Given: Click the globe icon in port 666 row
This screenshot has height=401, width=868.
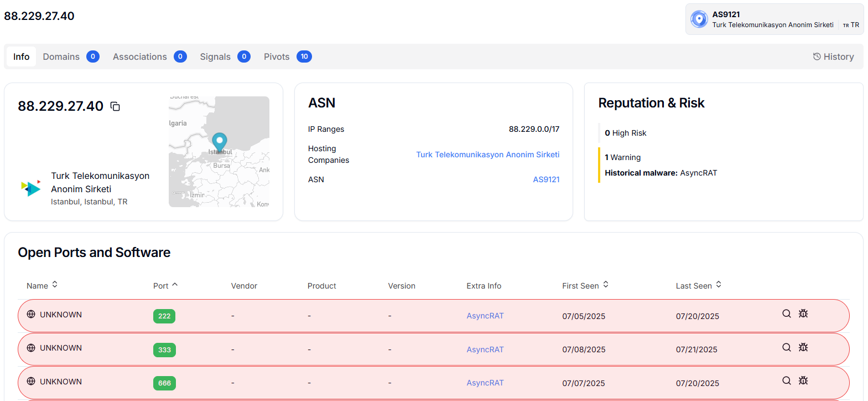Looking at the screenshot, I should (31, 381).
